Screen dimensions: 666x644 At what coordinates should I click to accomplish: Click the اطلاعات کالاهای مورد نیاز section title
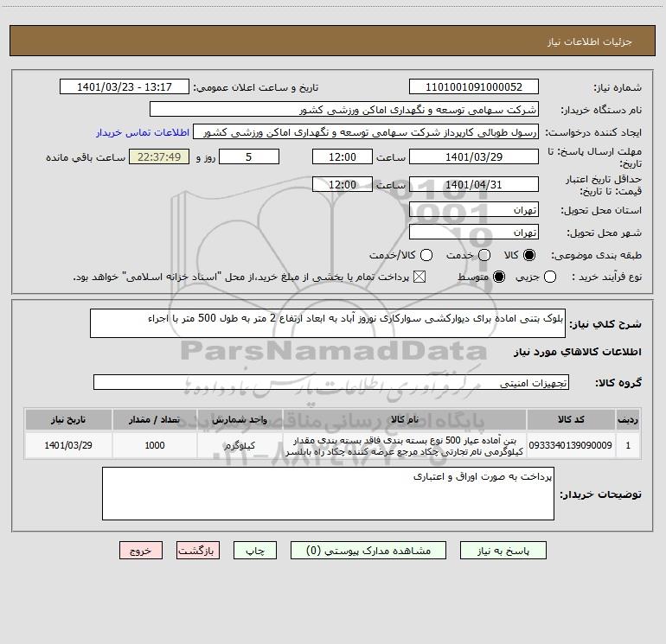(x=578, y=352)
